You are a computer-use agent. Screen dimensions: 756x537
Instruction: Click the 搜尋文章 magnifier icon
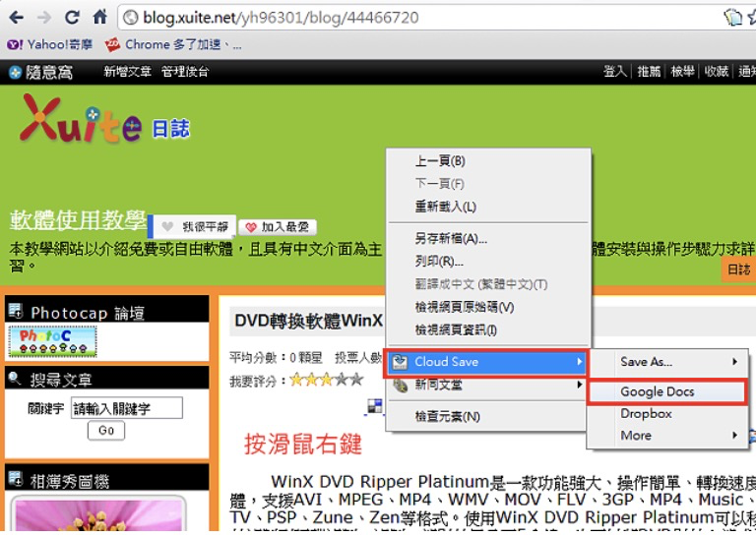(15, 379)
